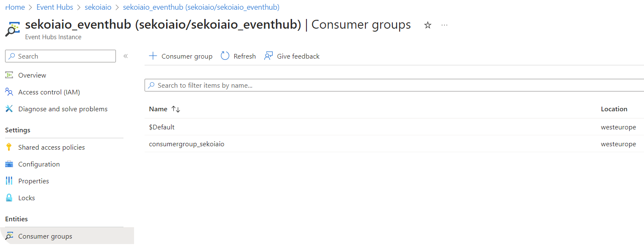The image size is (644, 247).
Task: Click the sidebar Search box
Action: 60,56
